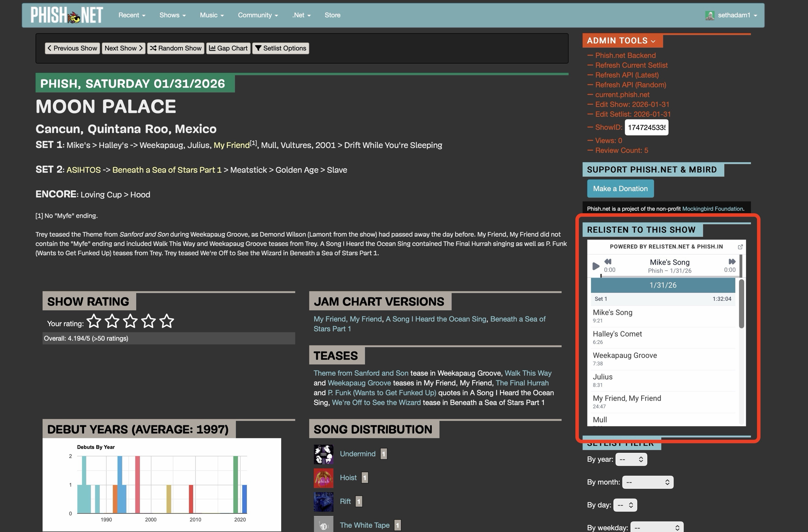Screen dimensions: 808x532
Task: Click the ShowID input field
Action: pyautogui.click(x=646, y=128)
